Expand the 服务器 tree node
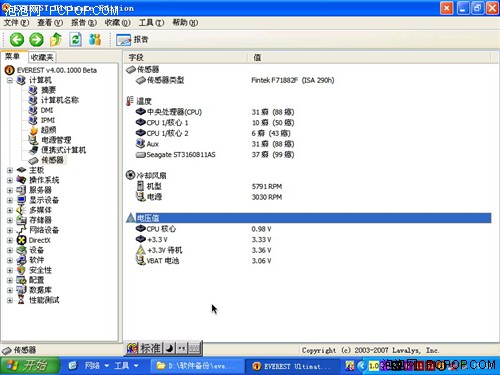This screenshot has height=375, width=500. pos(10,190)
